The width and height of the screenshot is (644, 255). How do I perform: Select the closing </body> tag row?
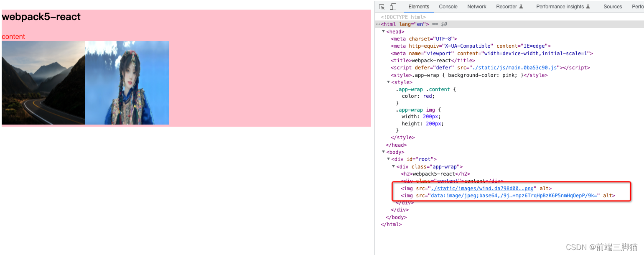396,217
